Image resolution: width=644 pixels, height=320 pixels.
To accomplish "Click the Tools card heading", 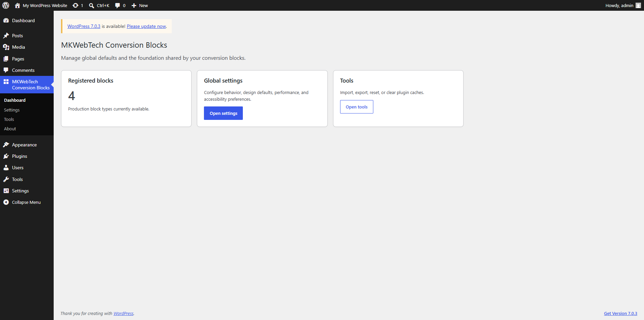I will coord(346,81).
